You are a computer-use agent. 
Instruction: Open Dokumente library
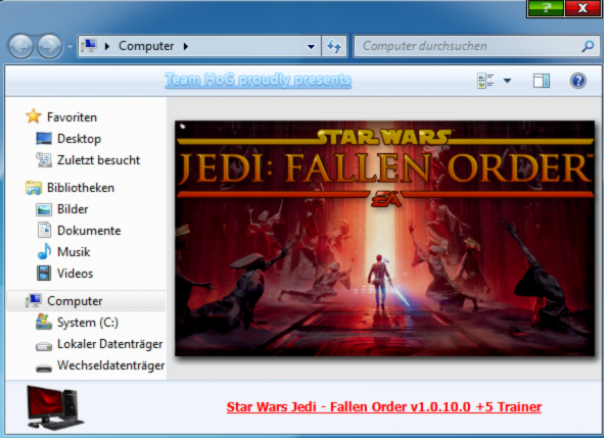[89, 230]
